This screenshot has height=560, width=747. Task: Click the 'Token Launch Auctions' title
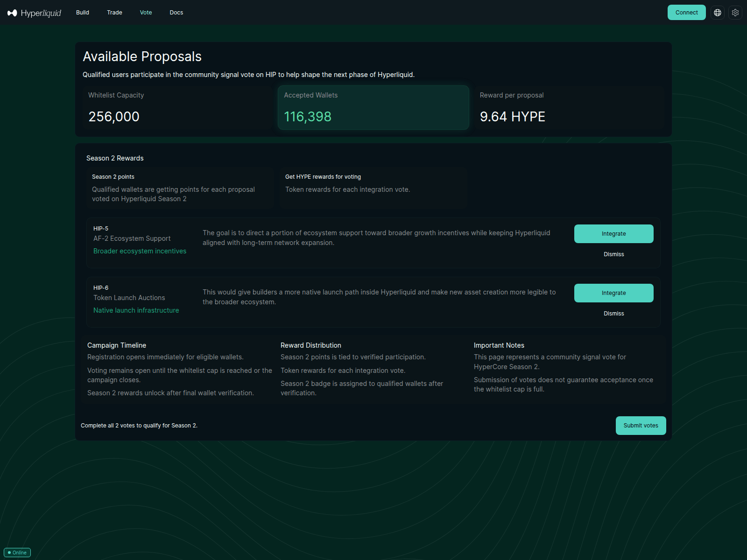coord(129,298)
